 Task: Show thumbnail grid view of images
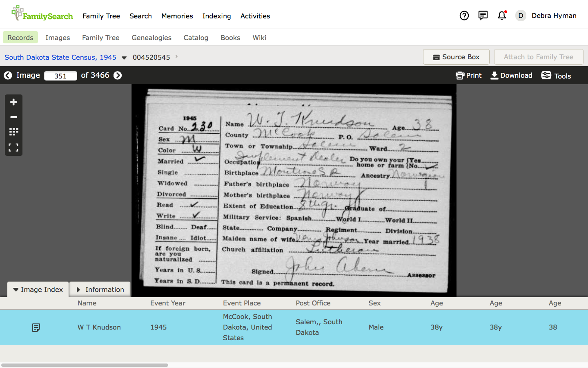click(13, 132)
